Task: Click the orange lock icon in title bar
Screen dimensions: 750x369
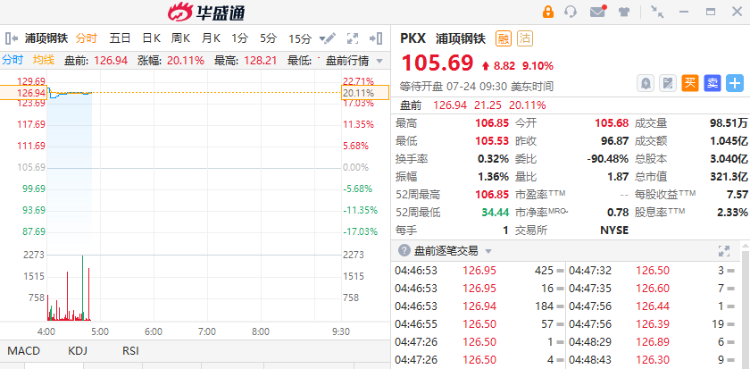Action: coord(548,11)
